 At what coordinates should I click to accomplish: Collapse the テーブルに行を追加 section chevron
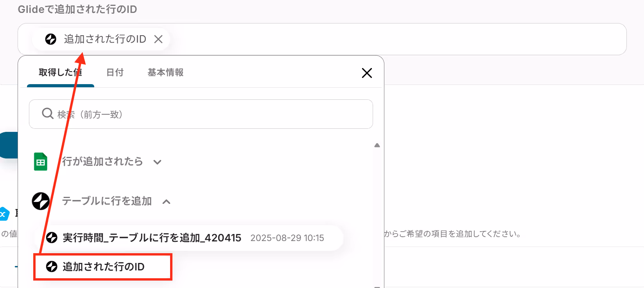click(167, 202)
